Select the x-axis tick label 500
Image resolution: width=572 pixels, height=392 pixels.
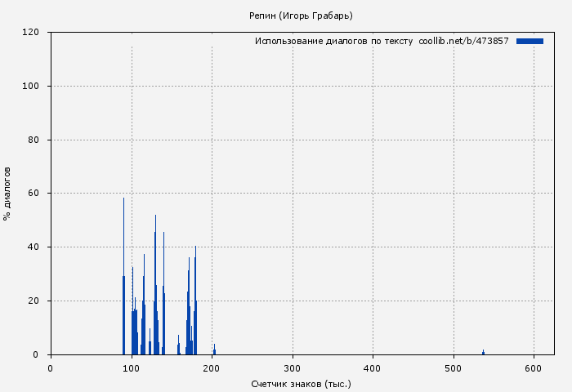coord(454,368)
